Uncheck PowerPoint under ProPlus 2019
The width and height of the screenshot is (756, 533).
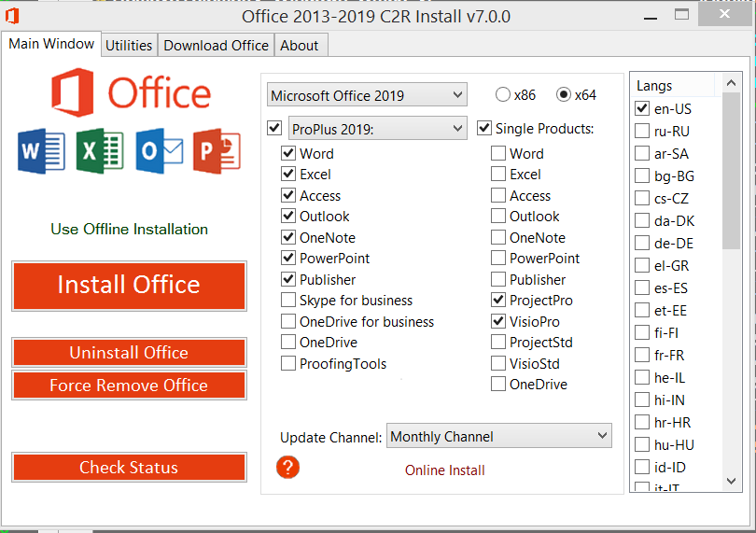pos(288,258)
